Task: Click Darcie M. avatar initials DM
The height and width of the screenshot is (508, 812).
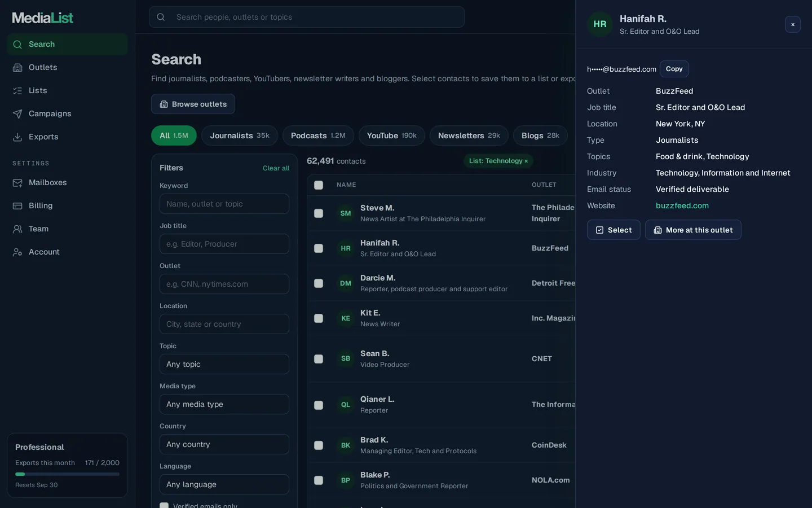Action: [x=346, y=283]
